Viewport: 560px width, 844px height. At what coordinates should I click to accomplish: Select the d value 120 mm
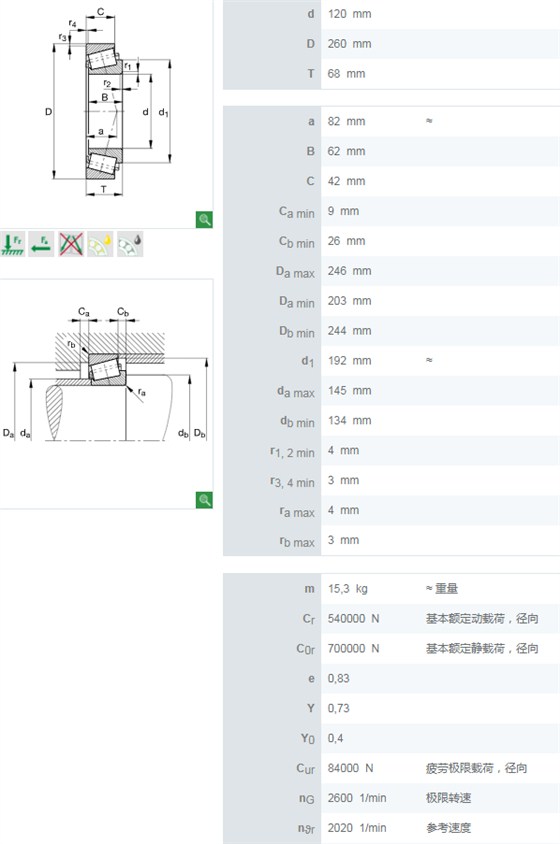point(349,14)
